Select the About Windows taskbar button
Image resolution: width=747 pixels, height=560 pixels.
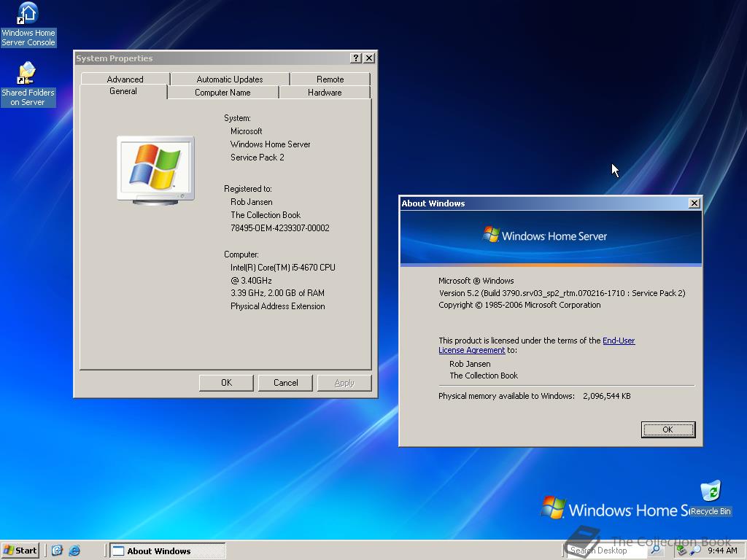(168, 551)
